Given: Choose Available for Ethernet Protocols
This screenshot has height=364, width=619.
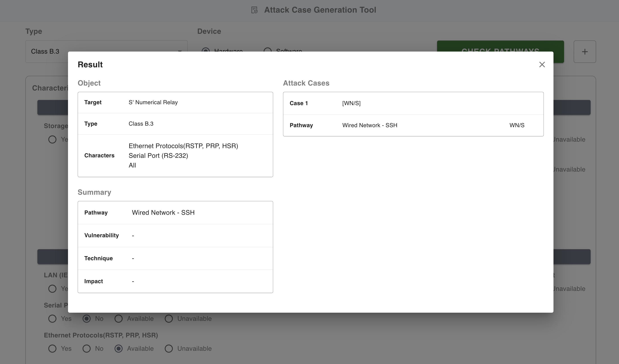Looking at the screenshot, I should point(119,348).
